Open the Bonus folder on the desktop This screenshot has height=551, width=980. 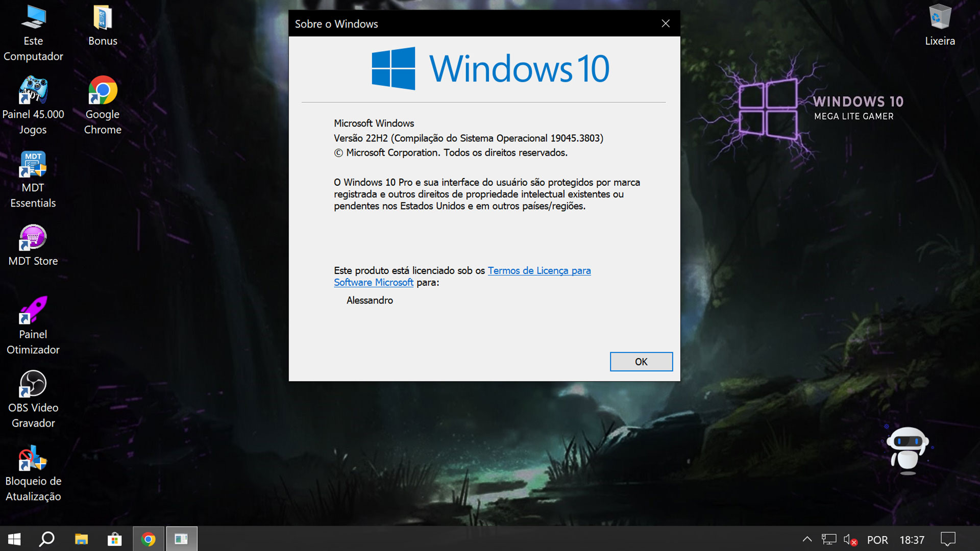click(x=103, y=19)
